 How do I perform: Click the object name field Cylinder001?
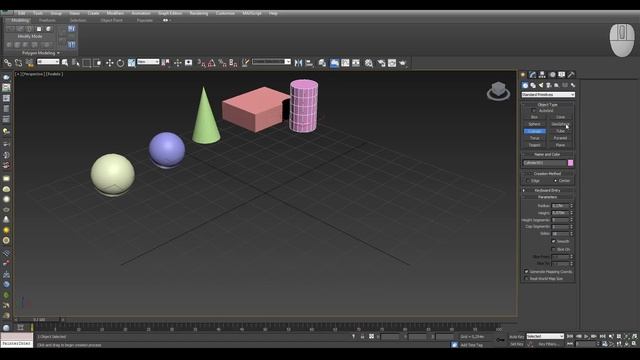pos(545,163)
